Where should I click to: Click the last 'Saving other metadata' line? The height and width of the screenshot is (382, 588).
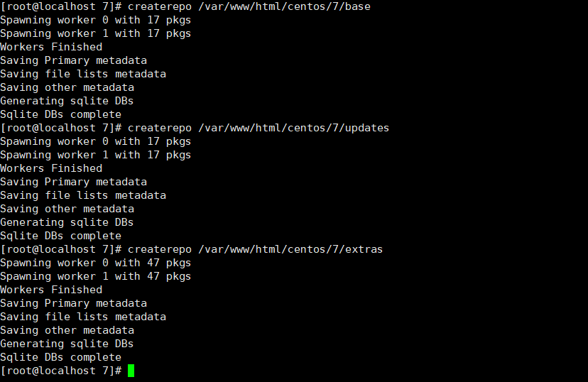(67, 331)
